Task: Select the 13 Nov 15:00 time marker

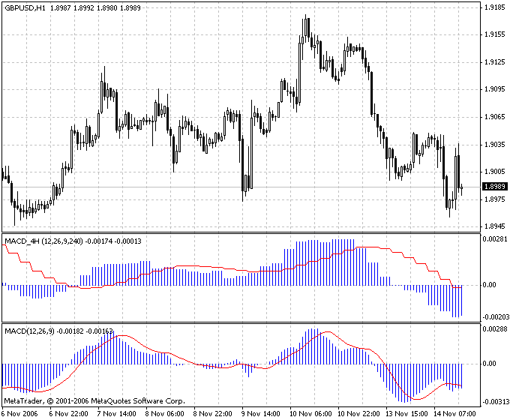Action: 406,413
